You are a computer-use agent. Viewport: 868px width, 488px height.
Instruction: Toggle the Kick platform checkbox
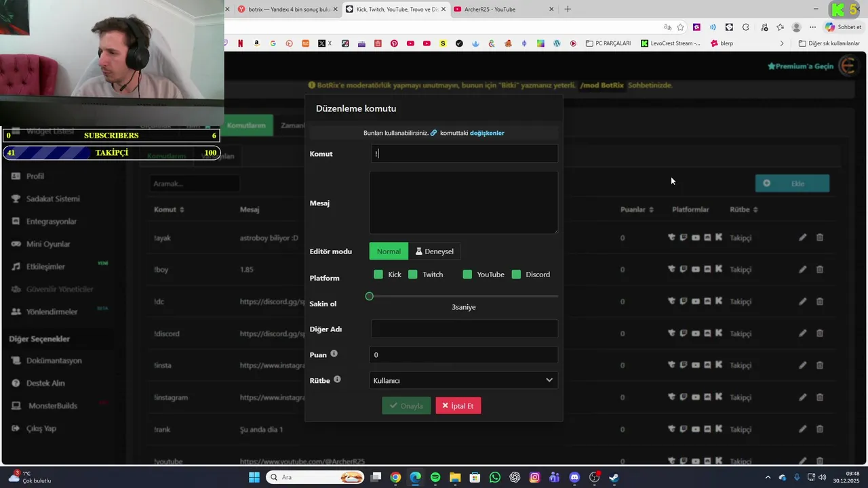click(378, 274)
